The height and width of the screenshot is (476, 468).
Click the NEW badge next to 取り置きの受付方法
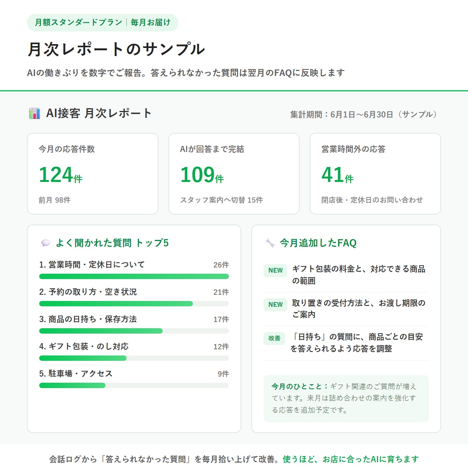(x=275, y=304)
